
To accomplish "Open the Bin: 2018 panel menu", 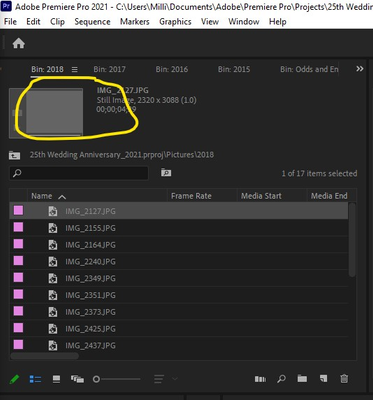I will pos(75,69).
